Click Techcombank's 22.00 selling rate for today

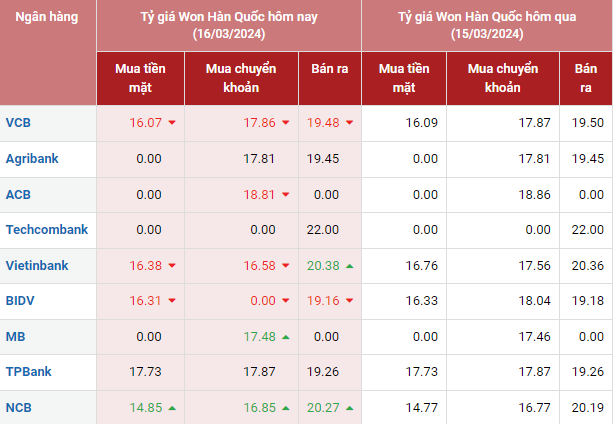coord(323,229)
